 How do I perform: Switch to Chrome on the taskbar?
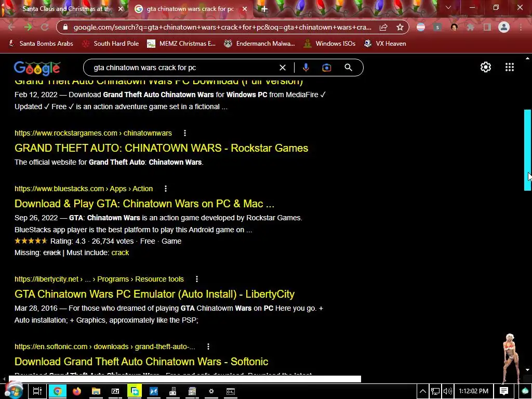pos(57,391)
